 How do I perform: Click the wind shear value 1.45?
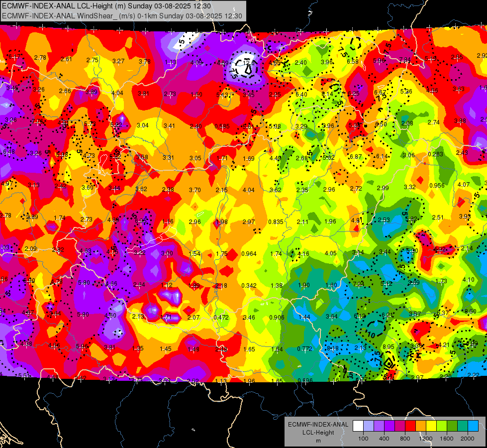166,349
